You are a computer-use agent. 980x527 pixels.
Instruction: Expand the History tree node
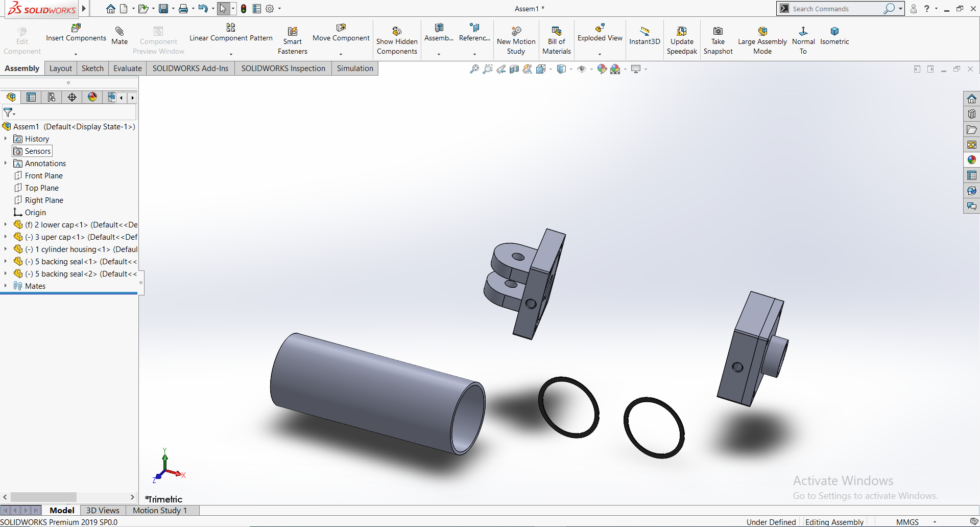point(6,139)
